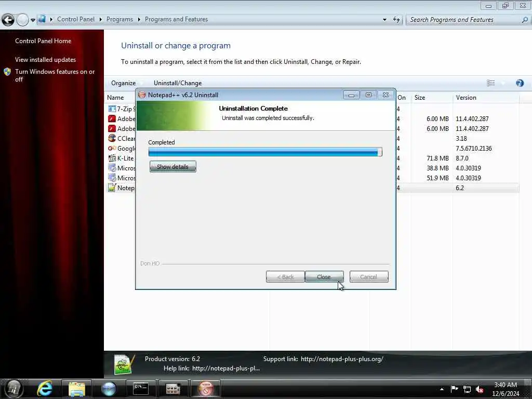532x399 pixels.
Task: Click the uninstall progress bar
Action: [265, 152]
